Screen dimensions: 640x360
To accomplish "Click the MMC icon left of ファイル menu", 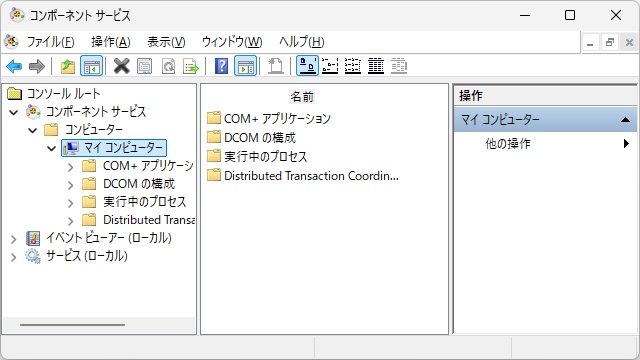I will [x=11, y=42].
